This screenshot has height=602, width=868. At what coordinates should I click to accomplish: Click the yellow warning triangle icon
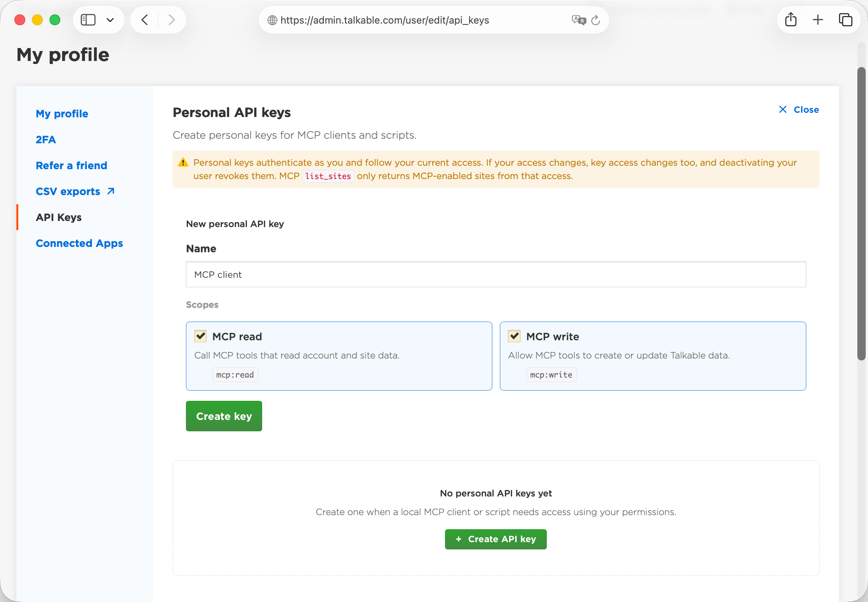(x=183, y=163)
